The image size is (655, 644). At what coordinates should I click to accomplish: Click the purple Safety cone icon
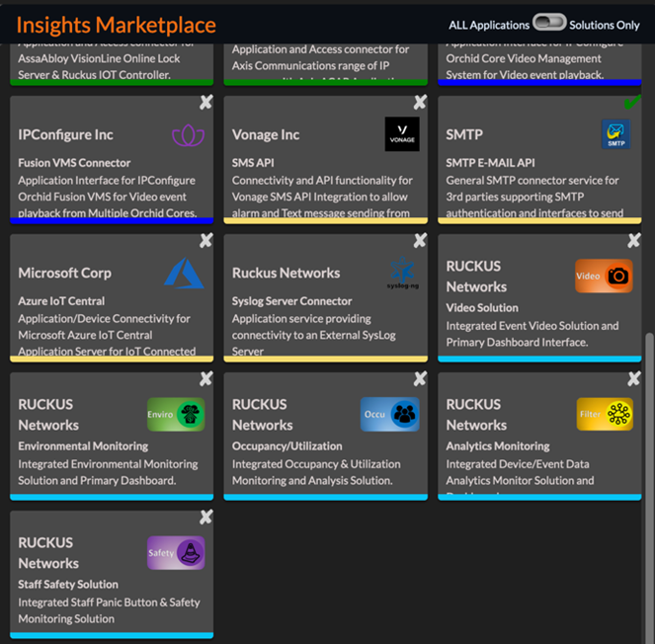[176, 552]
